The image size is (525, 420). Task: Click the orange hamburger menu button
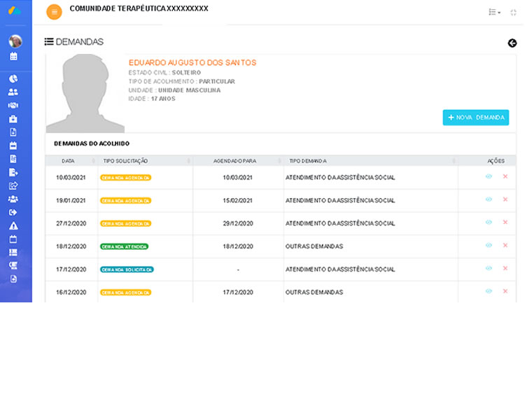coord(54,12)
